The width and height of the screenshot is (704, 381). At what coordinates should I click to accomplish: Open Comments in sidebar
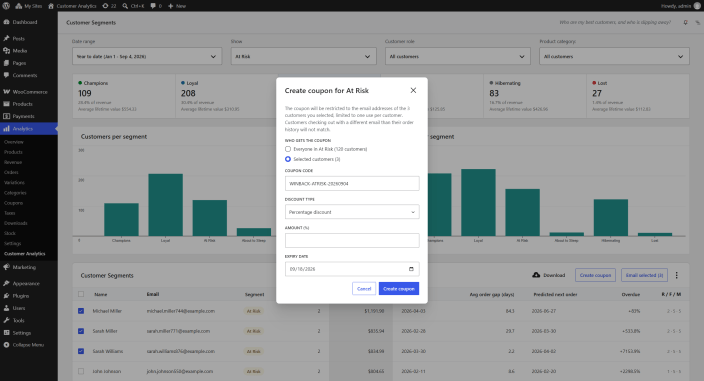coord(29,75)
